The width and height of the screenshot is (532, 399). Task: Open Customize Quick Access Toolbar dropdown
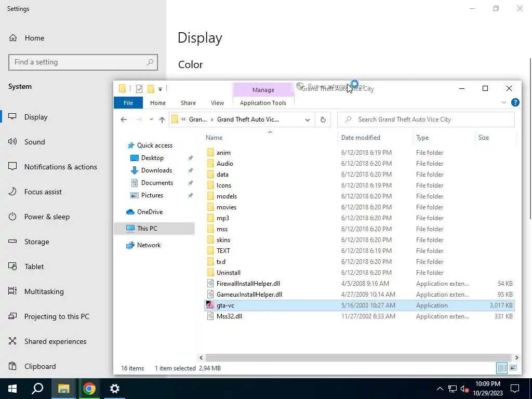160,89
